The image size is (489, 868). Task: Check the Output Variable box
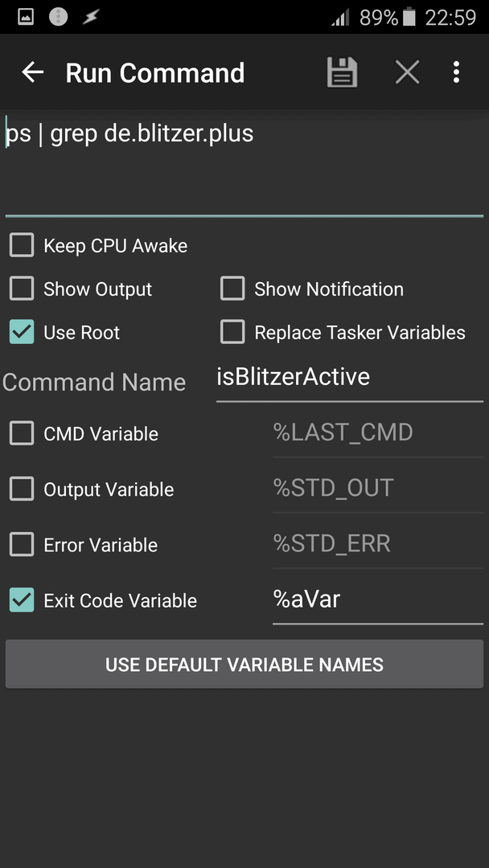(x=22, y=489)
